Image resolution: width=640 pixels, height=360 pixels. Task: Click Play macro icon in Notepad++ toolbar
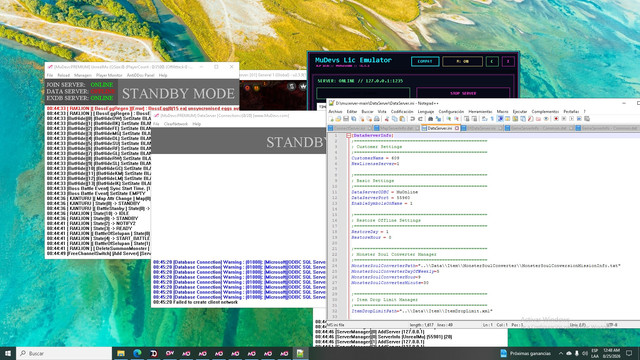(571, 119)
